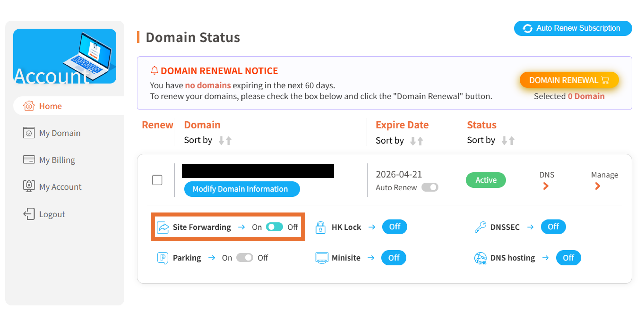
Task: Toggle the Auto Renew switch
Action: (x=429, y=187)
